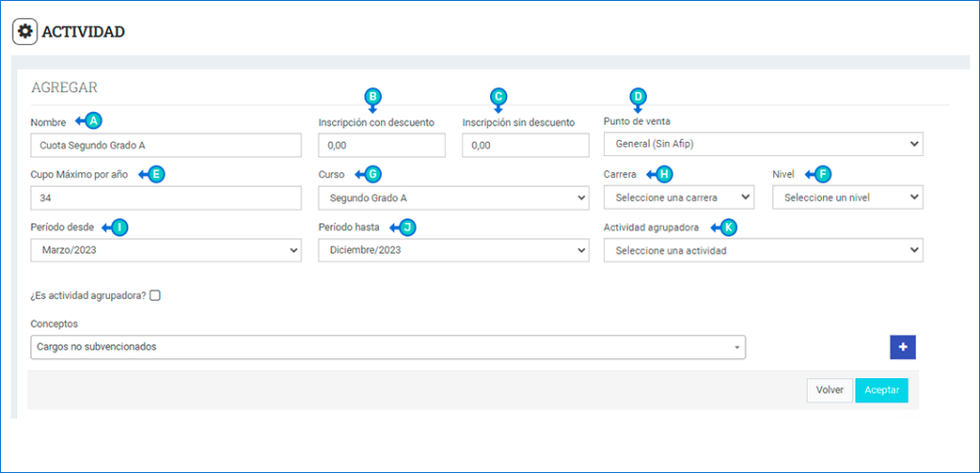Click the circled G marker beside Curso

click(x=373, y=174)
